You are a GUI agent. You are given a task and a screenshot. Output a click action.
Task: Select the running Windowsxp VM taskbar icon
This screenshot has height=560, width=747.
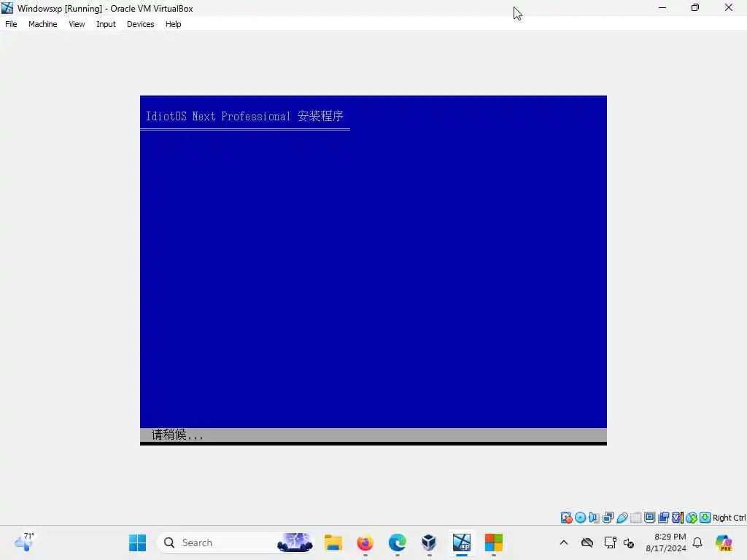click(461, 542)
